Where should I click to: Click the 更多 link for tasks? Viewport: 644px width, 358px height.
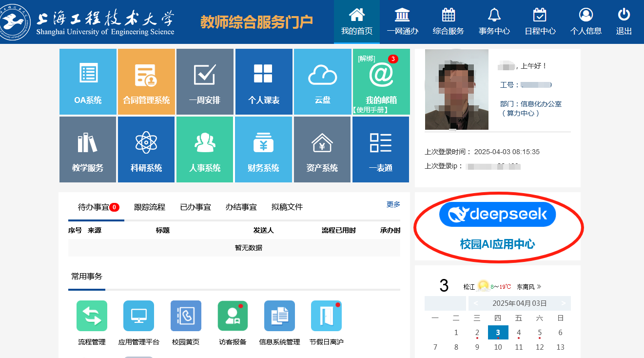pyautogui.click(x=393, y=204)
